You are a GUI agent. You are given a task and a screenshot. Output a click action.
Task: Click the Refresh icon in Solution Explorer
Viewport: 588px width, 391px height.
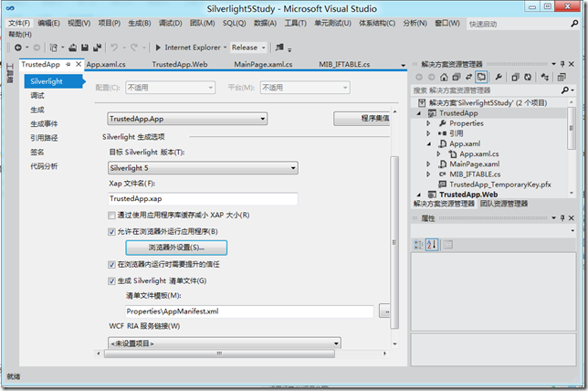pos(528,77)
